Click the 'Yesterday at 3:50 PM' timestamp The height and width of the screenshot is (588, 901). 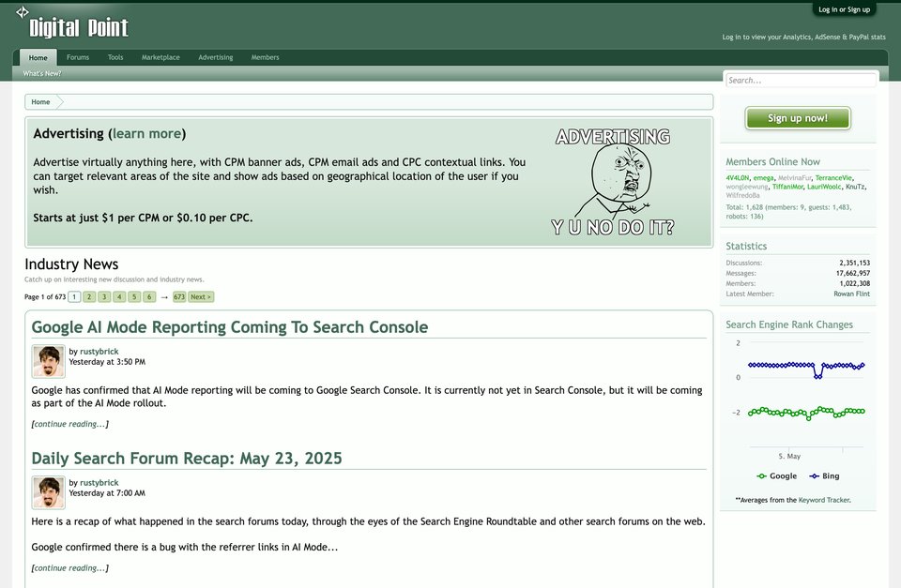click(x=107, y=362)
